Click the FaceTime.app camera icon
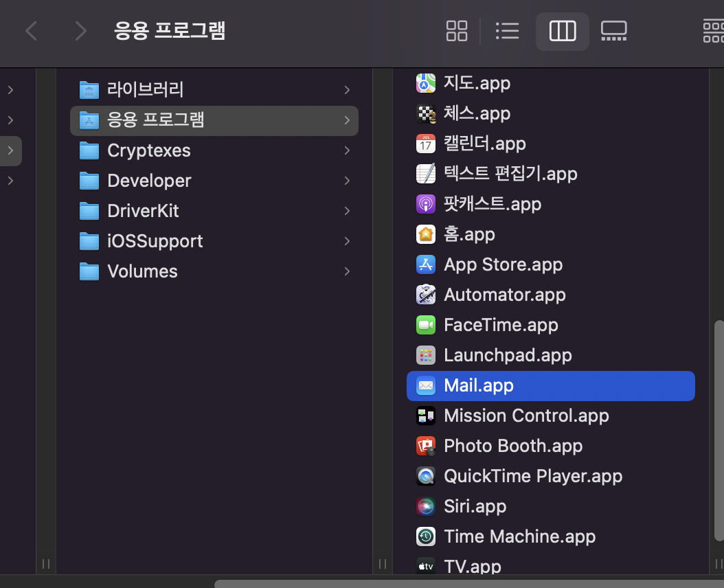 coord(426,325)
